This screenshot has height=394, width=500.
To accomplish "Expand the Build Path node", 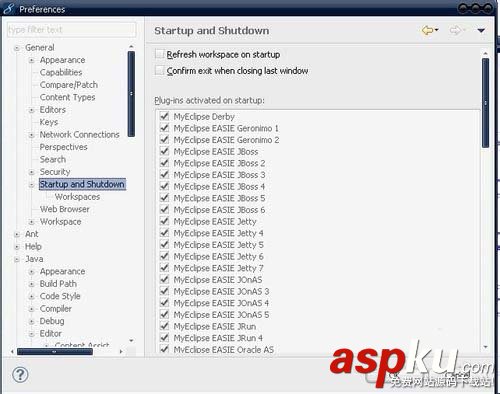I will tap(32, 284).
